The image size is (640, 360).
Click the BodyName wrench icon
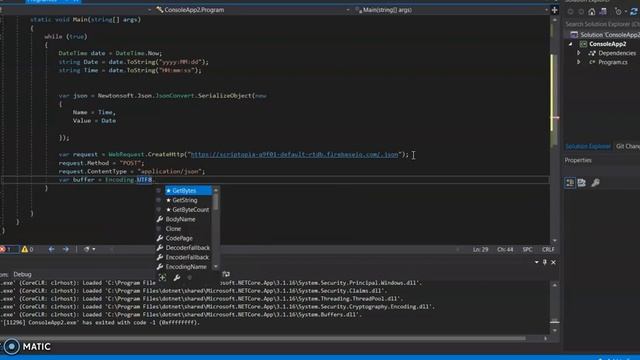160,219
